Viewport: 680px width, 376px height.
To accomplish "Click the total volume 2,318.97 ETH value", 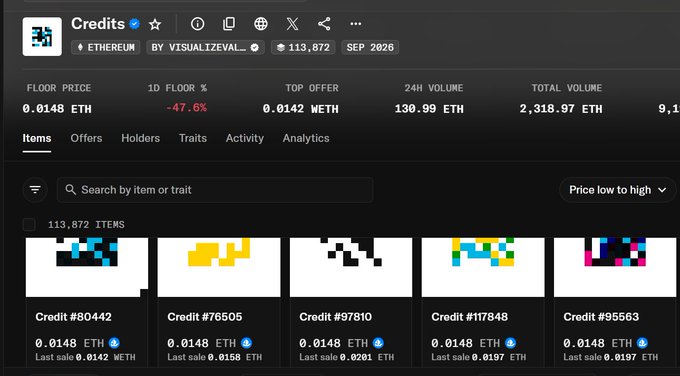I will point(561,108).
